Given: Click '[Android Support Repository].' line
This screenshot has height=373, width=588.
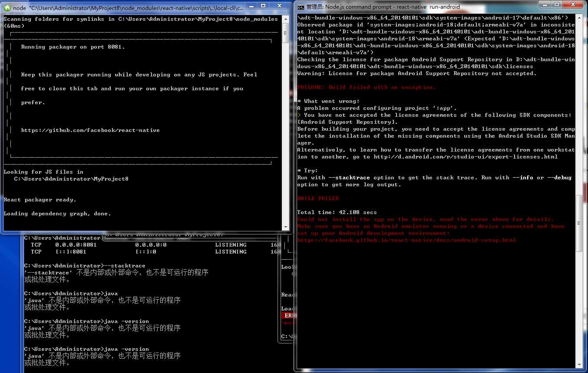Looking at the screenshot, I should 347,122.
